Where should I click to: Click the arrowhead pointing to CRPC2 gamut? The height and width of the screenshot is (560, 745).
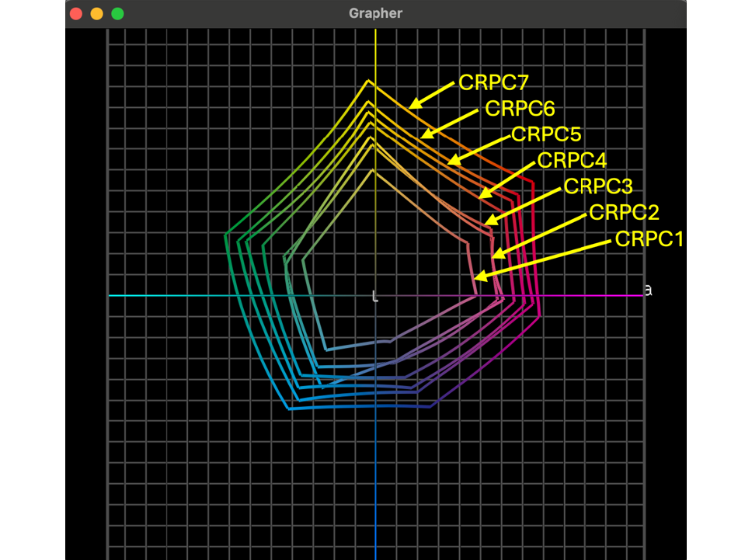[x=498, y=253]
